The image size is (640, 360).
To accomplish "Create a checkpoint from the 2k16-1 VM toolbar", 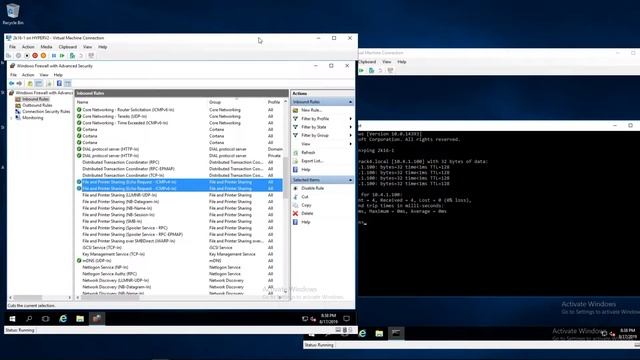I will (x=72, y=56).
